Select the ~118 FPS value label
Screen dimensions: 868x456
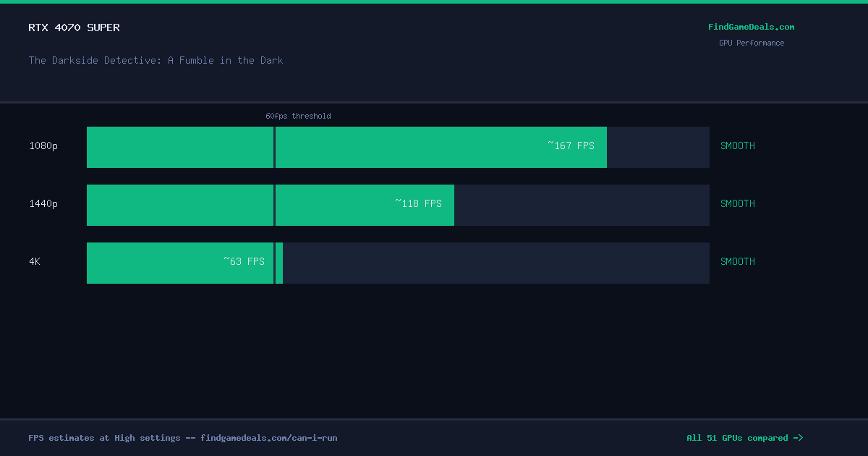pyautogui.click(x=418, y=203)
